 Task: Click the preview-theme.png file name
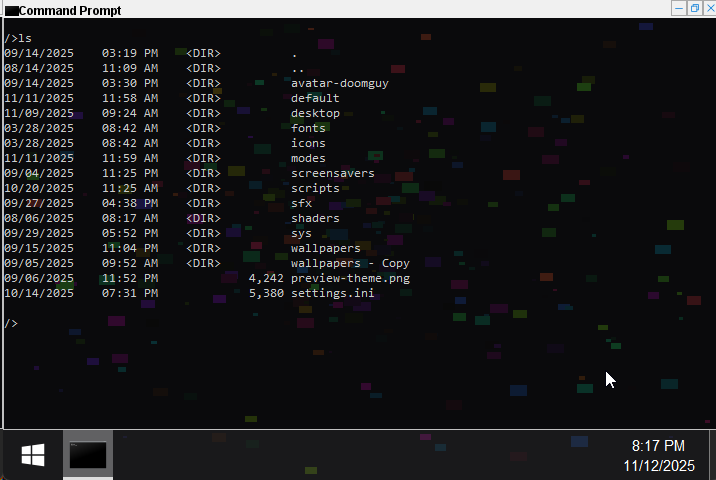coord(350,278)
